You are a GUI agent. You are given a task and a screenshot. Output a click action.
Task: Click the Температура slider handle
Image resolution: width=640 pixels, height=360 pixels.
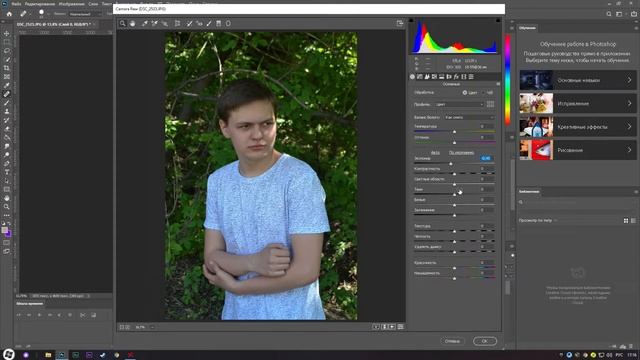coord(454,132)
